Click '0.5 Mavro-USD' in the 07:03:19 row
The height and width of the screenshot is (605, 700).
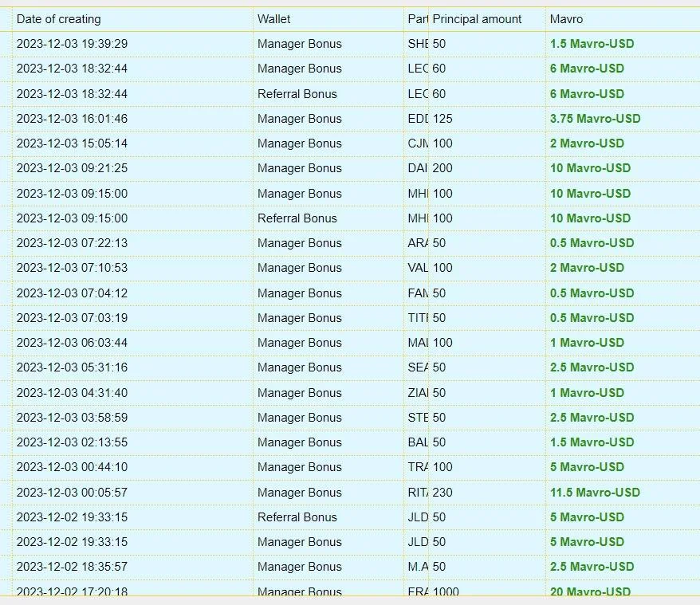pyautogui.click(x=592, y=318)
